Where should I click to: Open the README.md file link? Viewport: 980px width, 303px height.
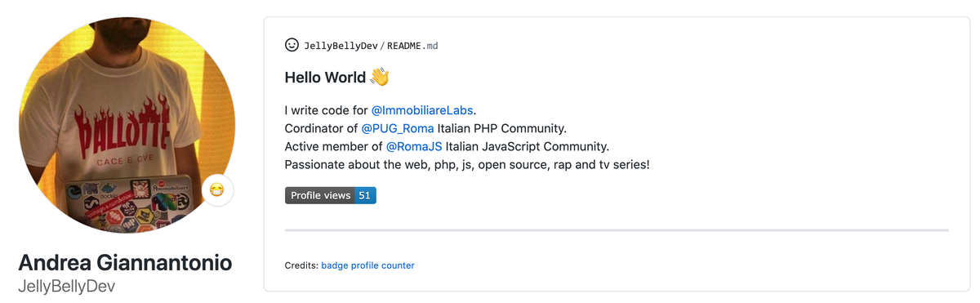tap(412, 46)
